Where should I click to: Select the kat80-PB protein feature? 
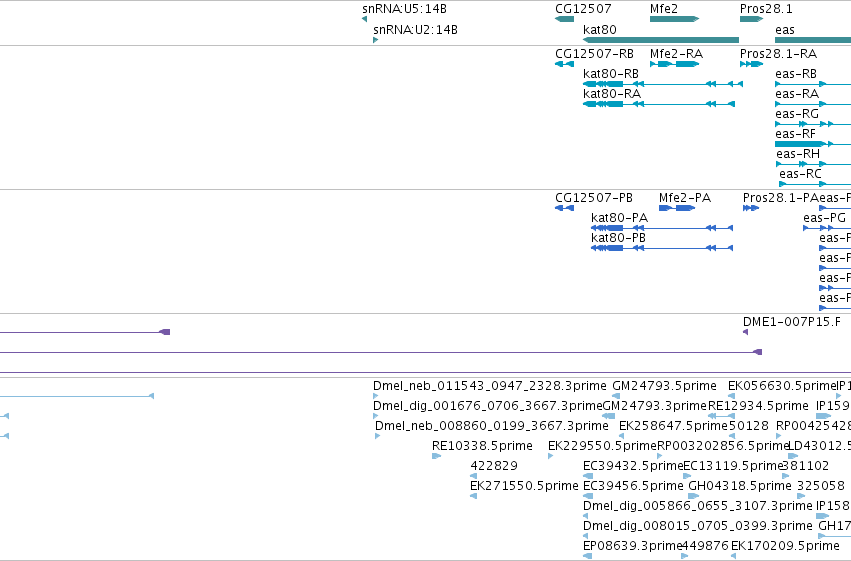pos(662,248)
